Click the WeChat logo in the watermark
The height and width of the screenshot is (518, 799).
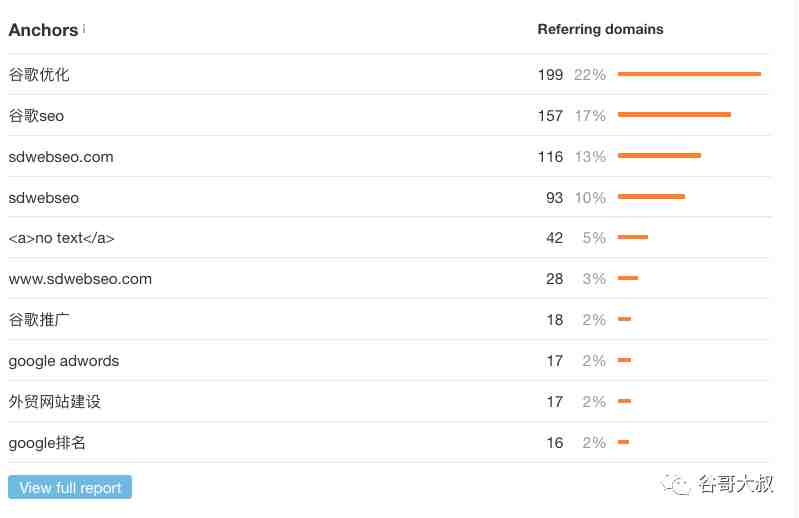click(676, 484)
